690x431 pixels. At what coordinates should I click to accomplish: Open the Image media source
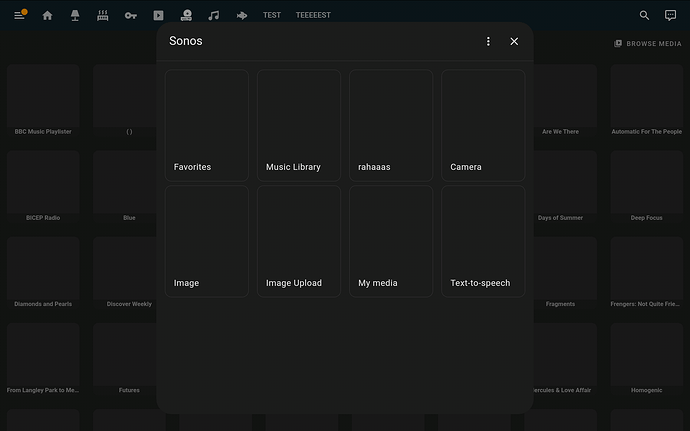(207, 241)
